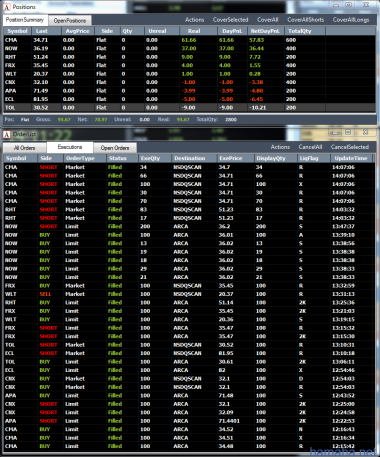The image size is (380, 457).
Task: Click the ECL BUY execution at 12:54:46
Action: pos(188,370)
